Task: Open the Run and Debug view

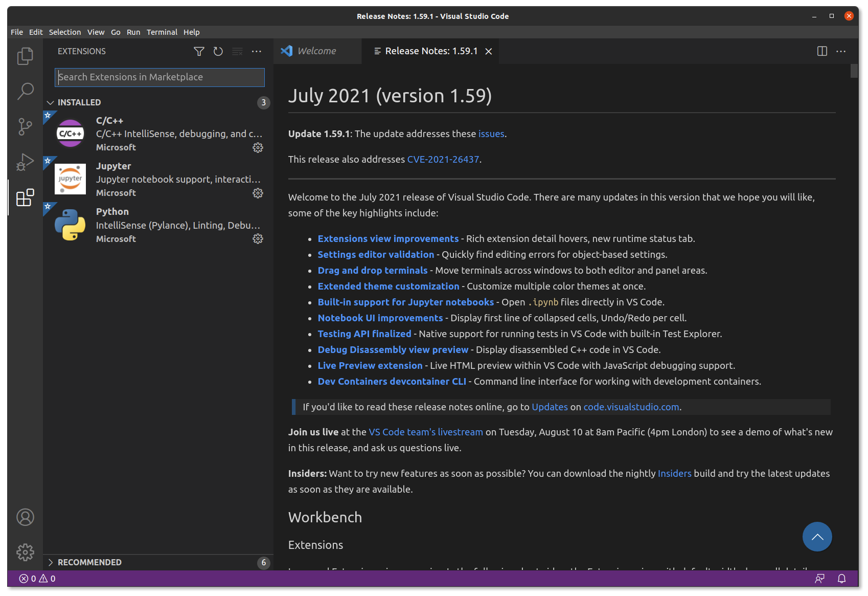Action: point(25,162)
